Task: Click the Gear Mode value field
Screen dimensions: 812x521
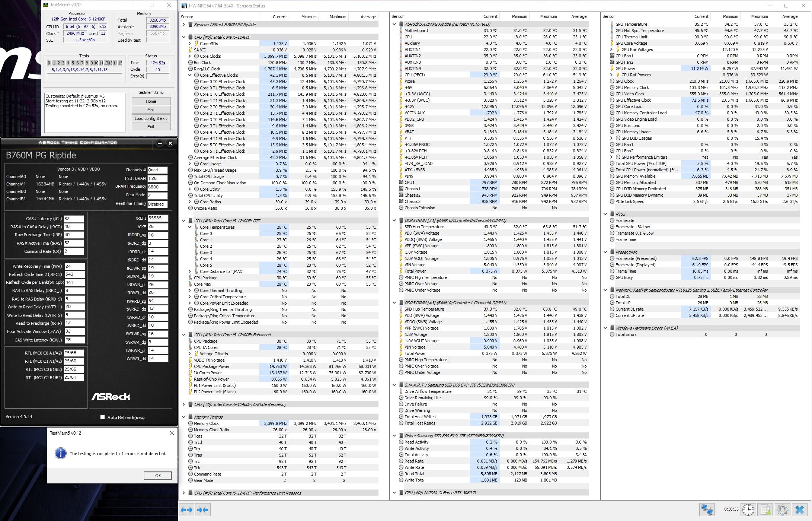Action: tap(157, 195)
